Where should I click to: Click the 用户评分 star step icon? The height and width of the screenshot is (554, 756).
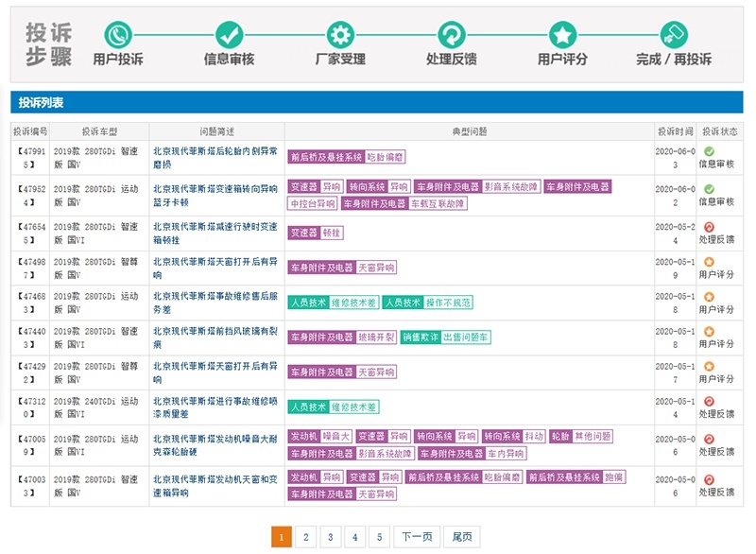pyautogui.click(x=562, y=35)
